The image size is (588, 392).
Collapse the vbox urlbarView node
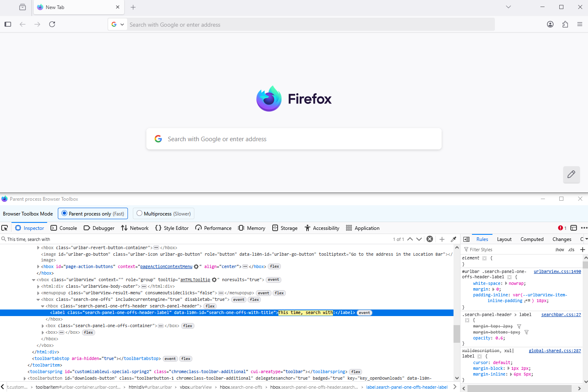[x=34, y=280]
